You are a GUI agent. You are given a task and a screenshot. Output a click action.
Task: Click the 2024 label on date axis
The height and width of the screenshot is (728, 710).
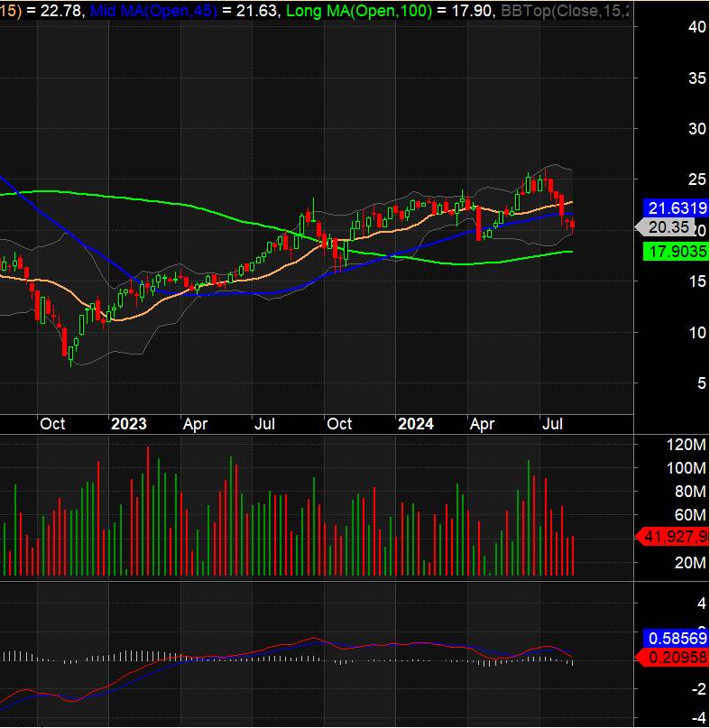click(x=416, y=424)
